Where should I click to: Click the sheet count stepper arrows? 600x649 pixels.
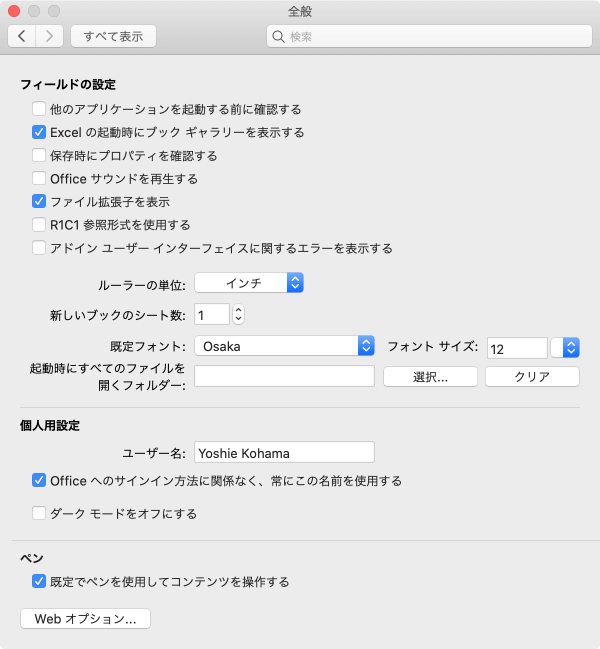[x=238, y=315]
